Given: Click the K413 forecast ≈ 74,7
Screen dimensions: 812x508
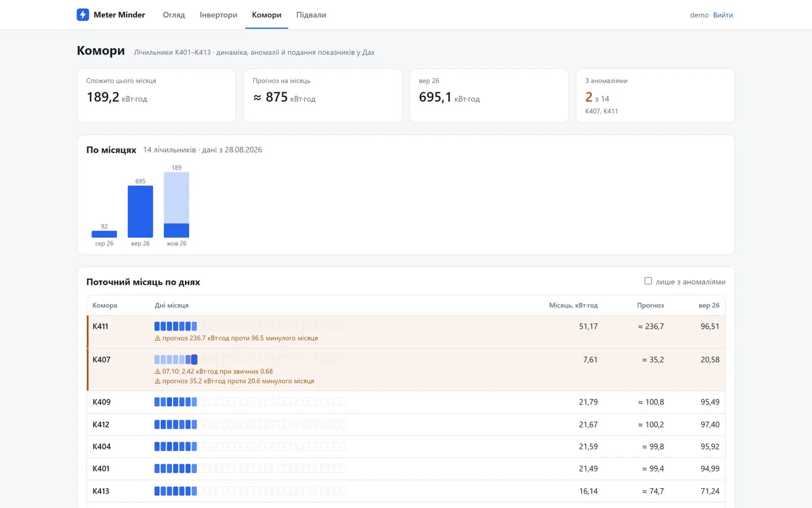Looking at the screenshot, I should coord(653,491).
